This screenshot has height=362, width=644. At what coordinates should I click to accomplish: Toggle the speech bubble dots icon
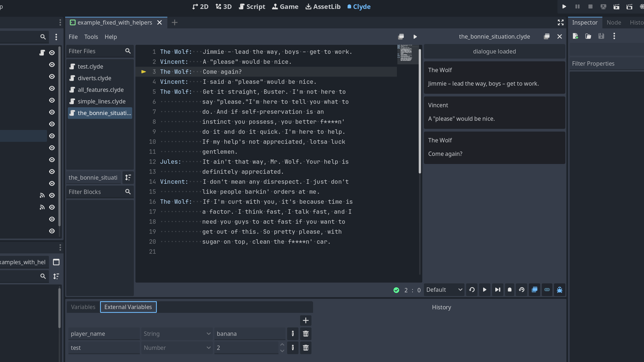547,290
